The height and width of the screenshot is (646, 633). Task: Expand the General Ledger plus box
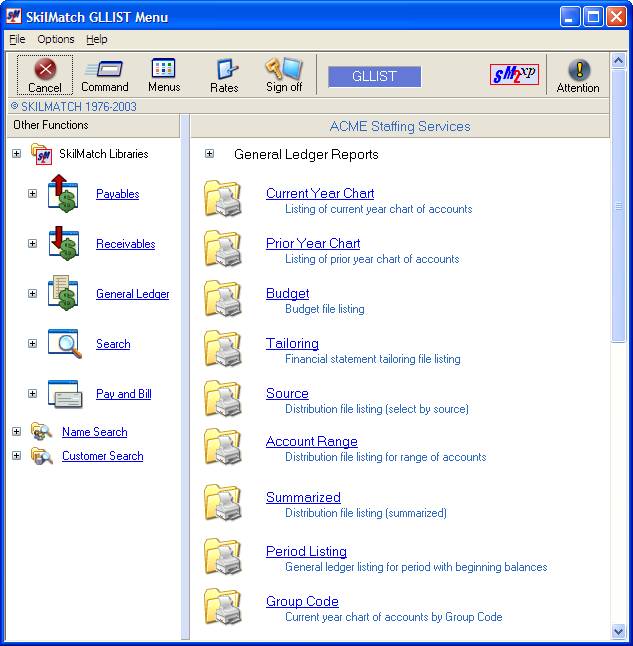tap(33, 293)
